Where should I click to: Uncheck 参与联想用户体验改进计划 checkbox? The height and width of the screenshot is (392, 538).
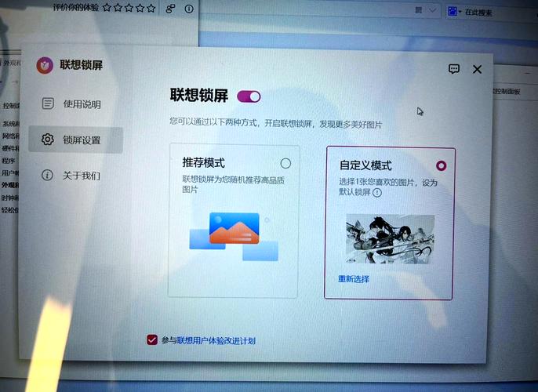[152, 340]
